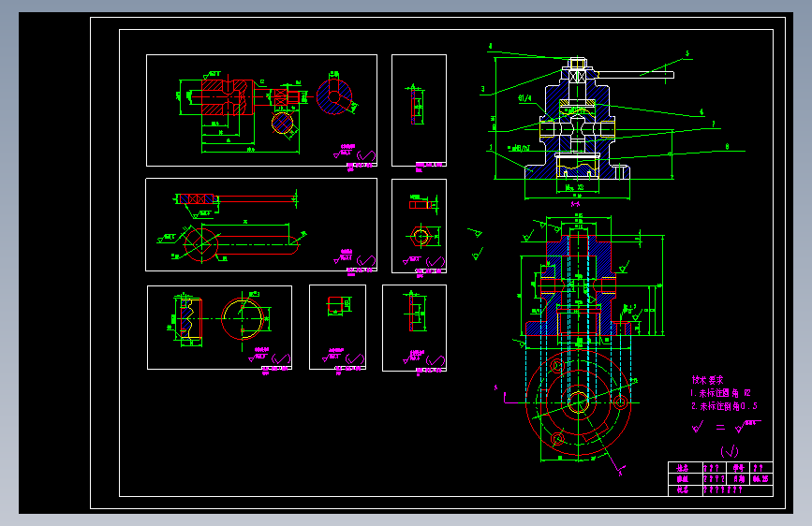Select the 日期 title block cell

[x=739, y=479]
